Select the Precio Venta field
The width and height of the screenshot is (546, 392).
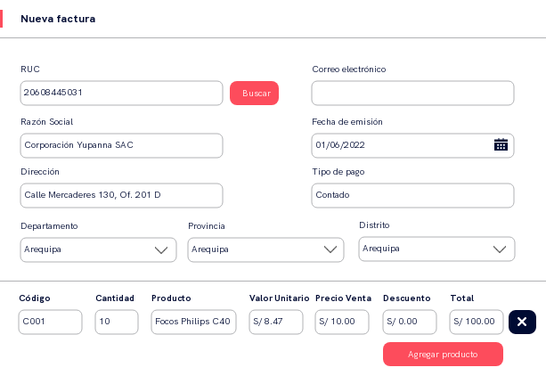click(x=342, y=322)
